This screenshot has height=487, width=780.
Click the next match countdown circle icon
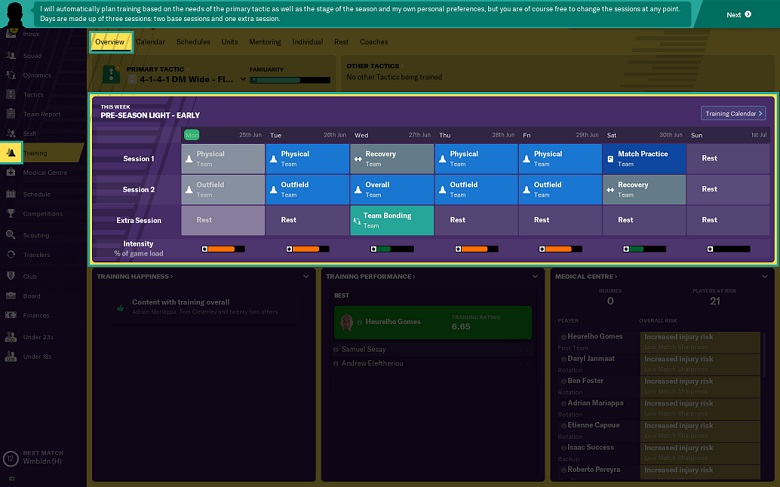pos(11,458)
